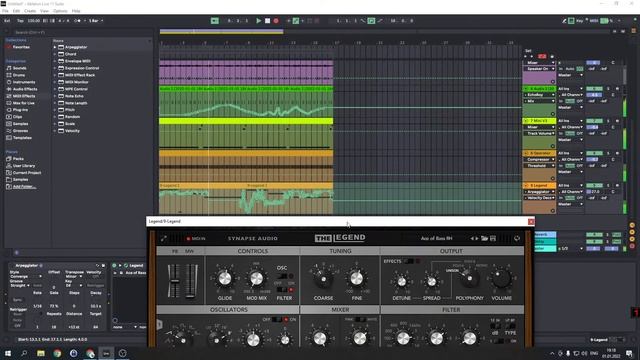This screenshot has height=360, width=640.
Task: Open User Library under Places
Action: click(24, 166)
